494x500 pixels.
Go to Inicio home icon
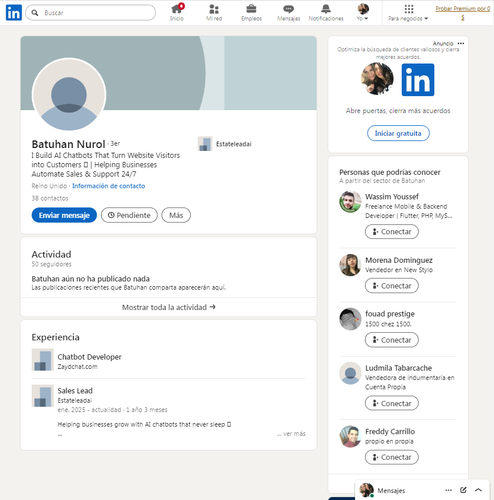point(177,12)
